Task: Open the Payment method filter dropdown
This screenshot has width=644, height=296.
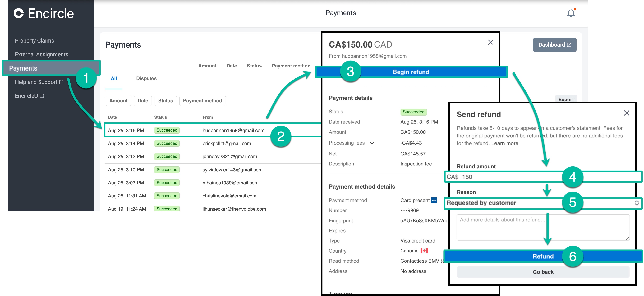Action: tap(202, 101)
